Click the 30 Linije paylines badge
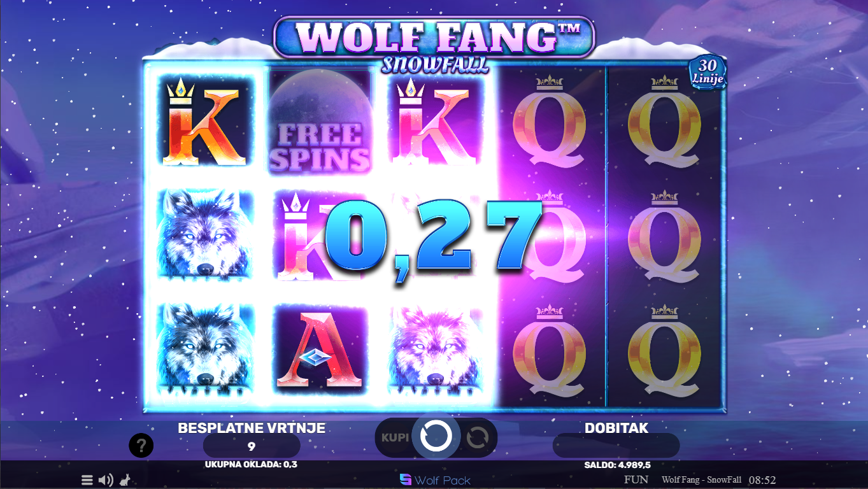The image size is (868, 489). (x=708, y=73)
